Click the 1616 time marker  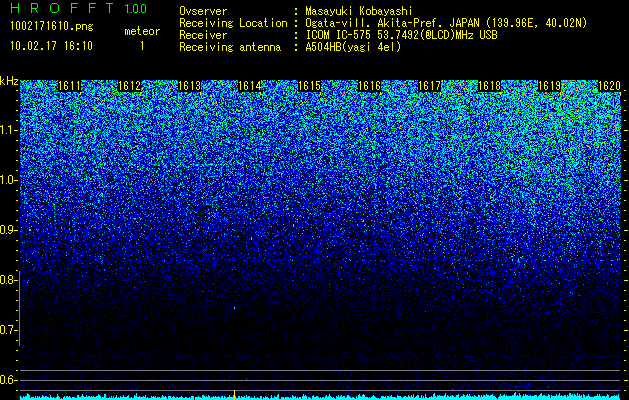click(369, 86)
